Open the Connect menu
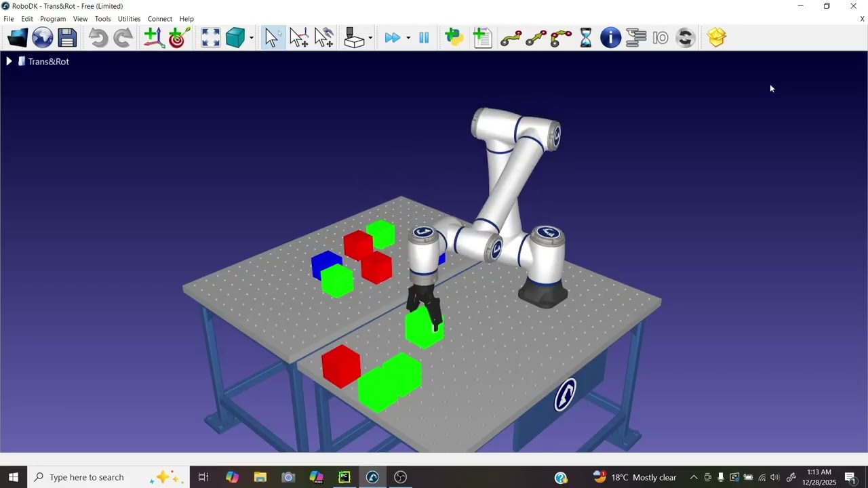The width and height of the screenshot is (868, 488). [160, 19]
